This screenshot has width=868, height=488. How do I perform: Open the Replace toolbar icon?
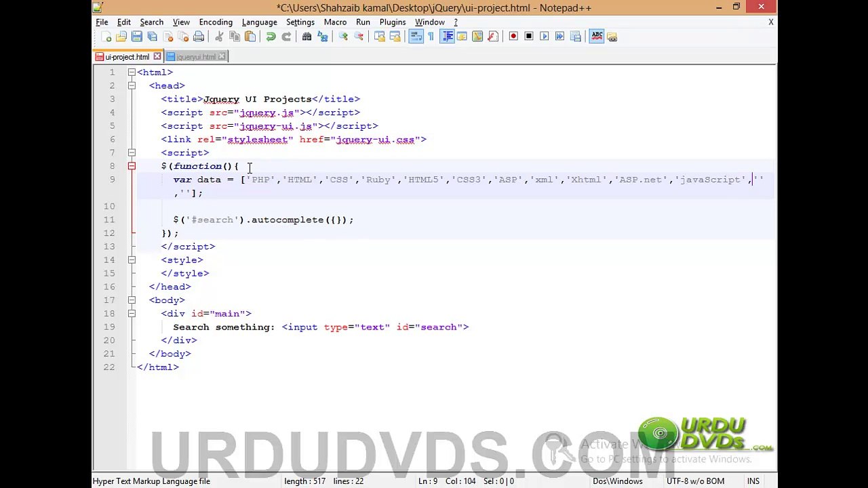[322, 37]
